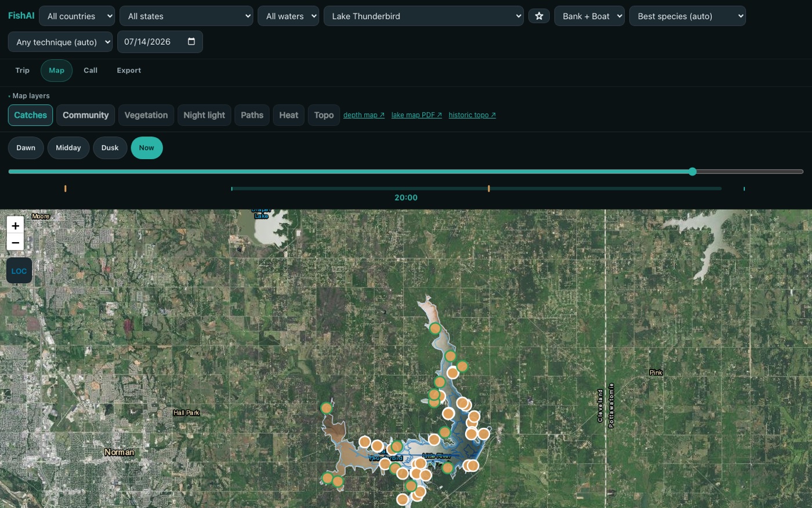Screen dimensions: 812x508
Task: Click the catch marker nearest Hall Park
Action: pyautogui.click(x=327, y=408)
